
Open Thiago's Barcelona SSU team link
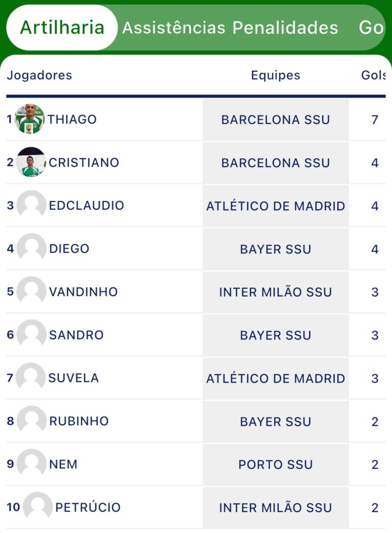[x=276, y=120]
